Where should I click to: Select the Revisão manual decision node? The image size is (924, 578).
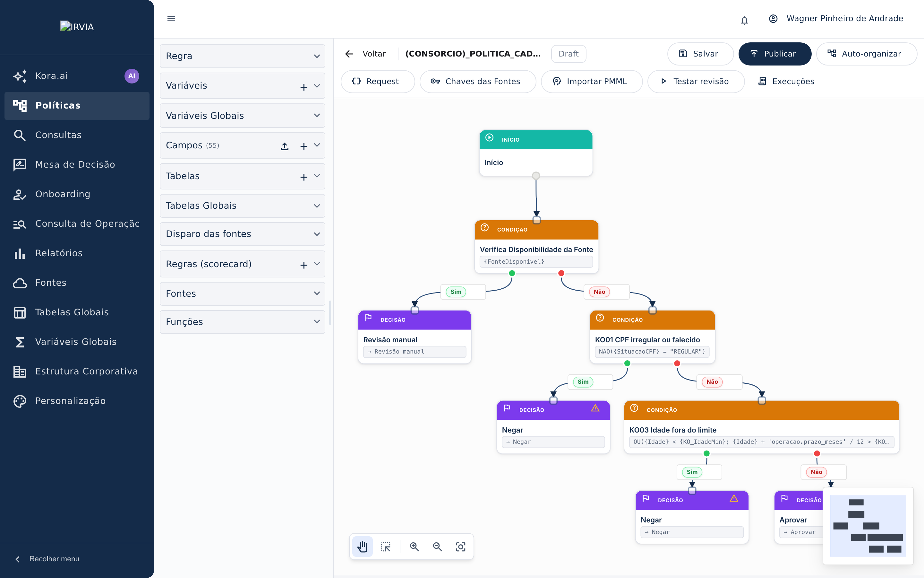(x=414, y=337)
